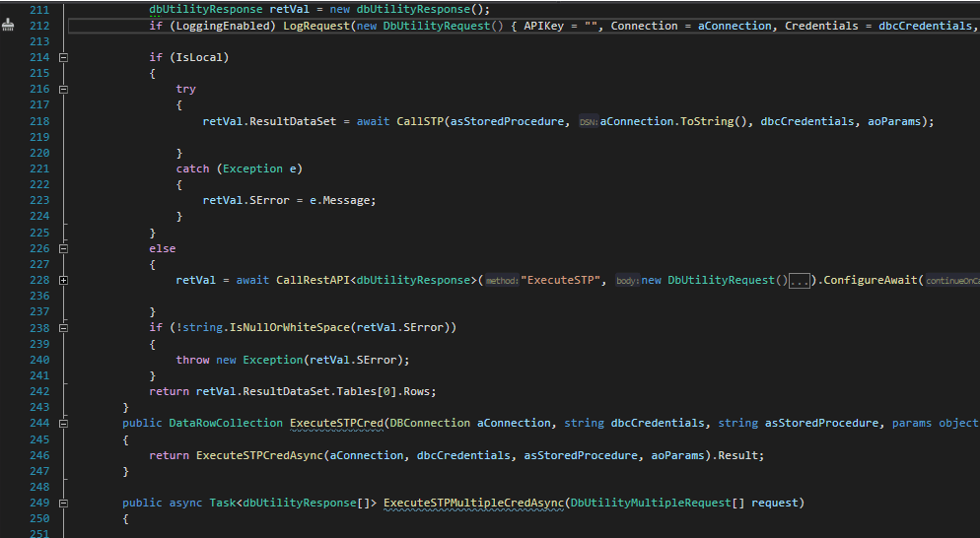
Task: Collapse the IsNullOrWhiteSpace if block
Action: pos(64,328)
